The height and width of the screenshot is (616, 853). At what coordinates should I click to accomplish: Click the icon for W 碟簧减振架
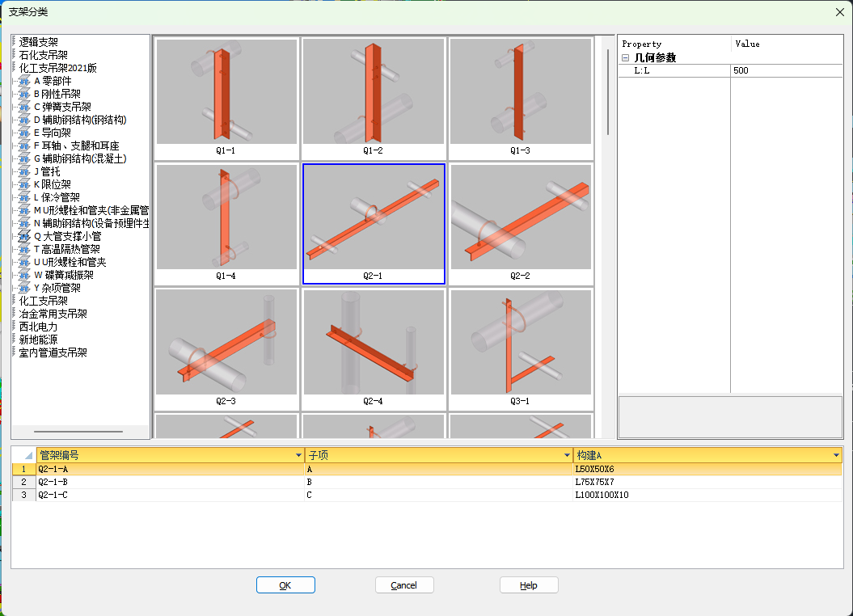(24, 275)
